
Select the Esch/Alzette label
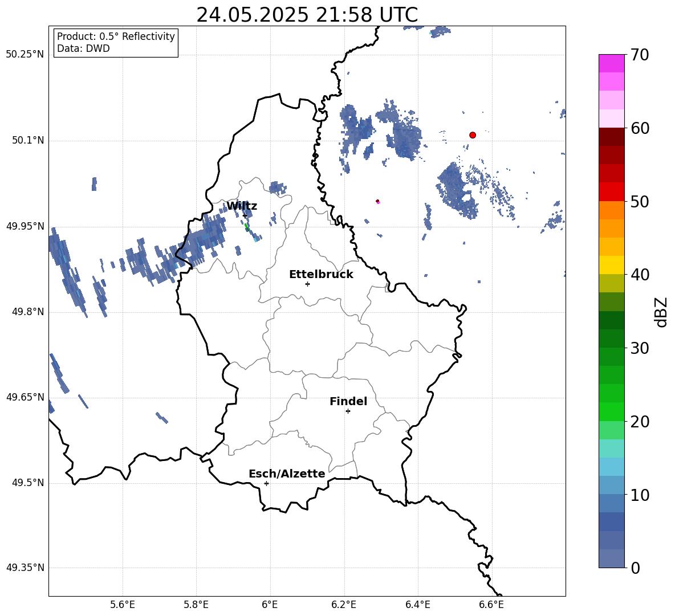pos(287,474)
